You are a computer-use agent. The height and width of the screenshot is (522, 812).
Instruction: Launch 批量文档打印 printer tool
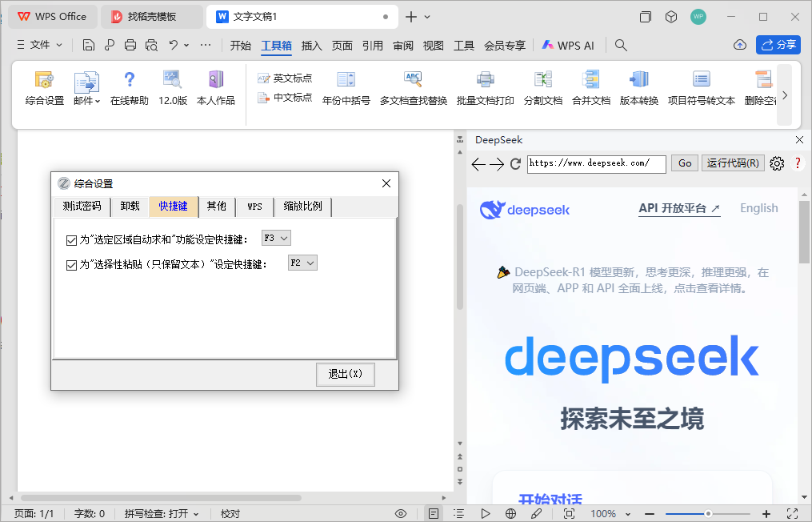click(x=486, y=88)
